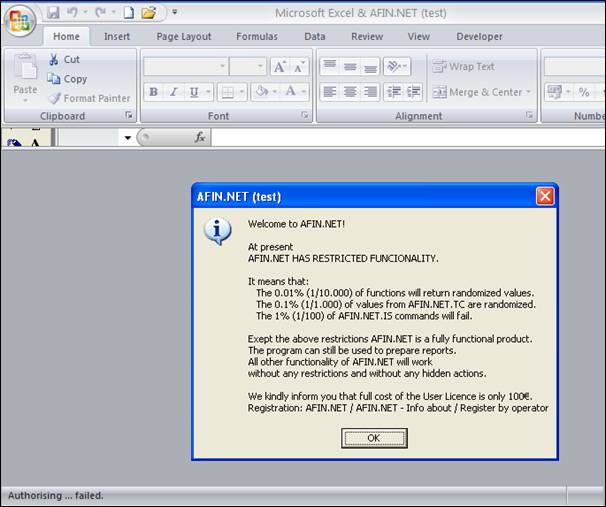Screen dimensions: 606x507
Task: Switch to the Home tab
Action: tap(66, 37)
